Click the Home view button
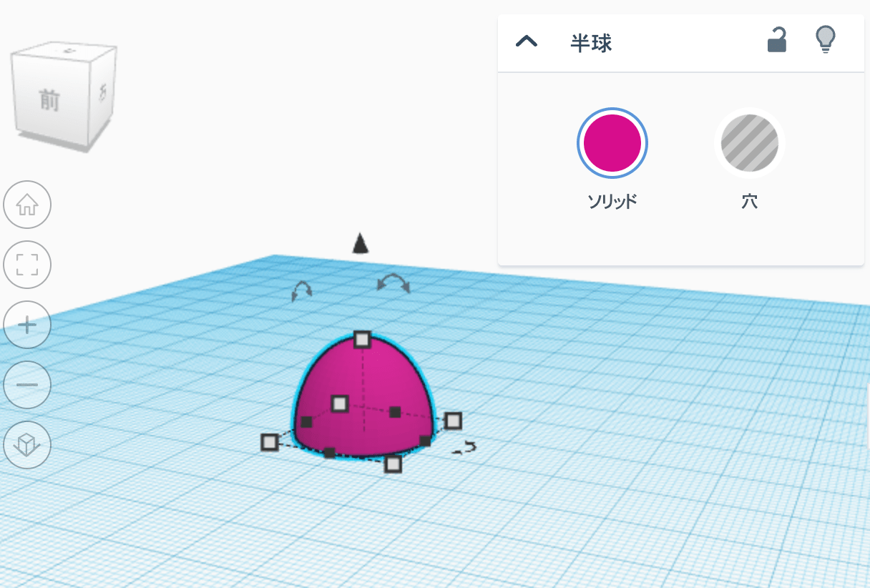 coord(27,205)
